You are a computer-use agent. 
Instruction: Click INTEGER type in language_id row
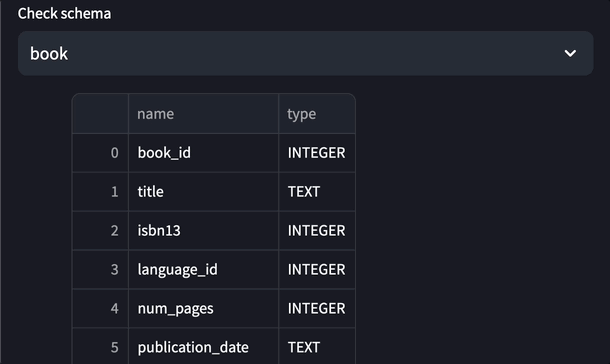tap(317, 270)
